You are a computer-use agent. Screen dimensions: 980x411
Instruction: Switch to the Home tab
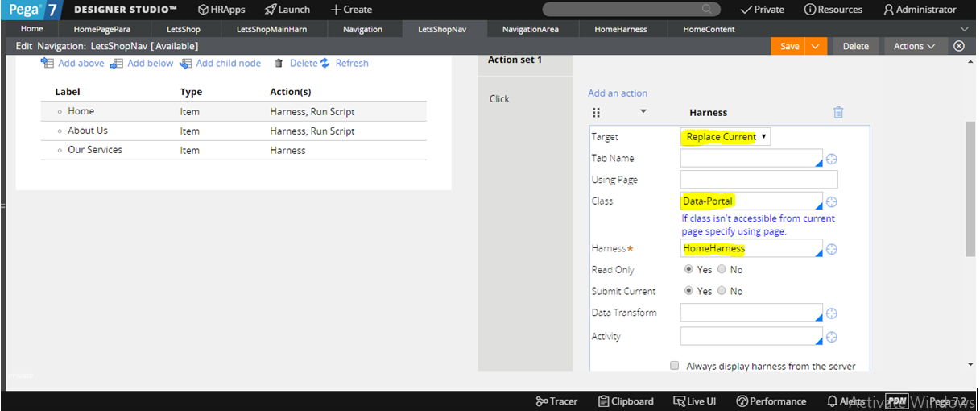[31, 29]
